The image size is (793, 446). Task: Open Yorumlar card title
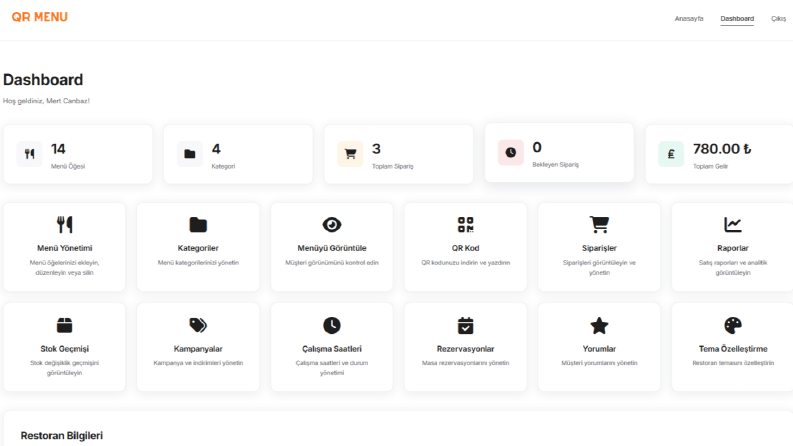point(599,349)
